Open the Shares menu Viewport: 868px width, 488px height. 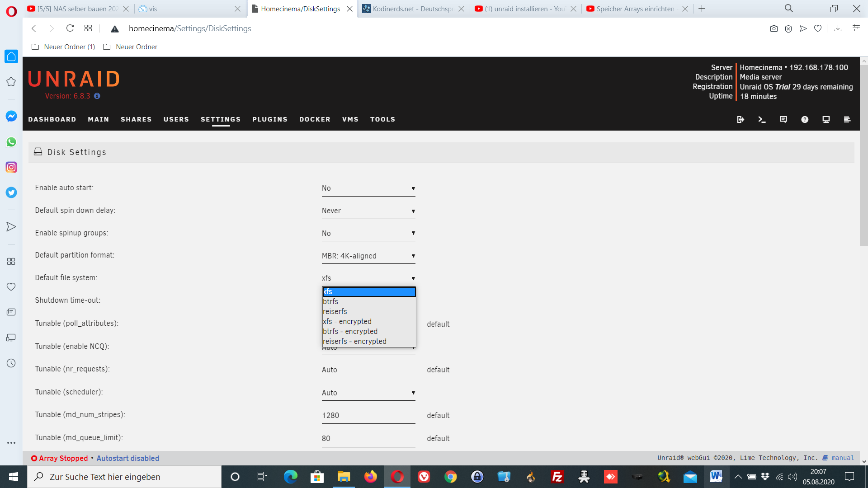[136, 120]
